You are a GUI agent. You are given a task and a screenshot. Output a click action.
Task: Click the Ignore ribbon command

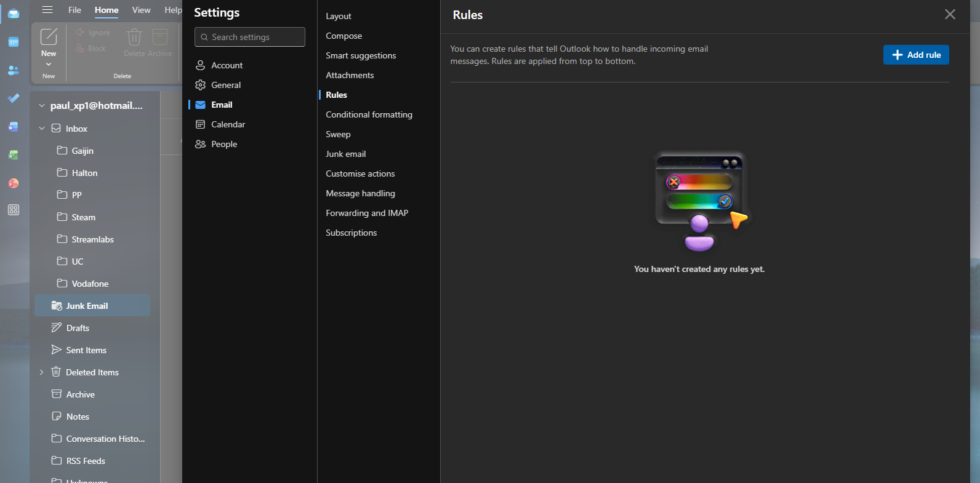click(x=93, y=33)
